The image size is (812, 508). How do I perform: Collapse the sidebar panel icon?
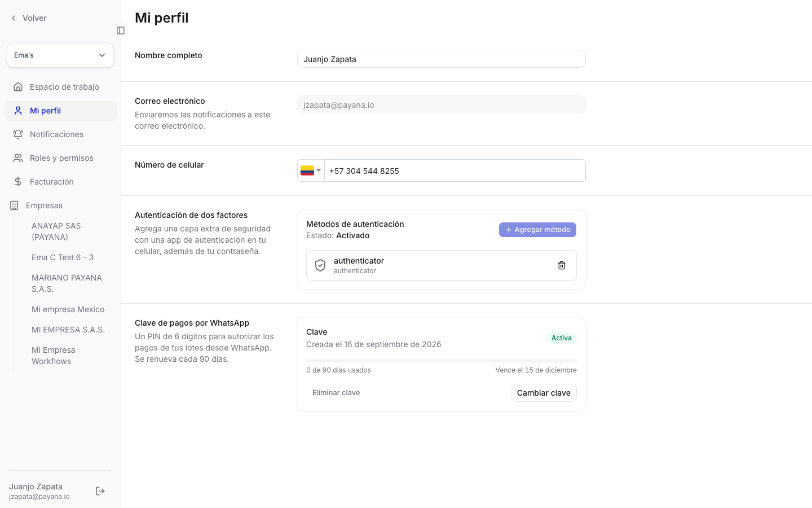[121, 30]
